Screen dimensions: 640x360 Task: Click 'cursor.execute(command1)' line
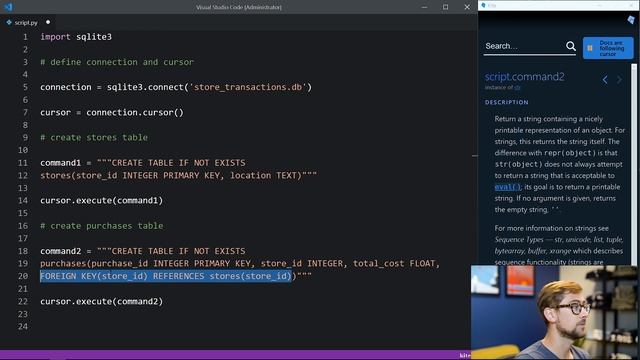click(x=102, y=200)
